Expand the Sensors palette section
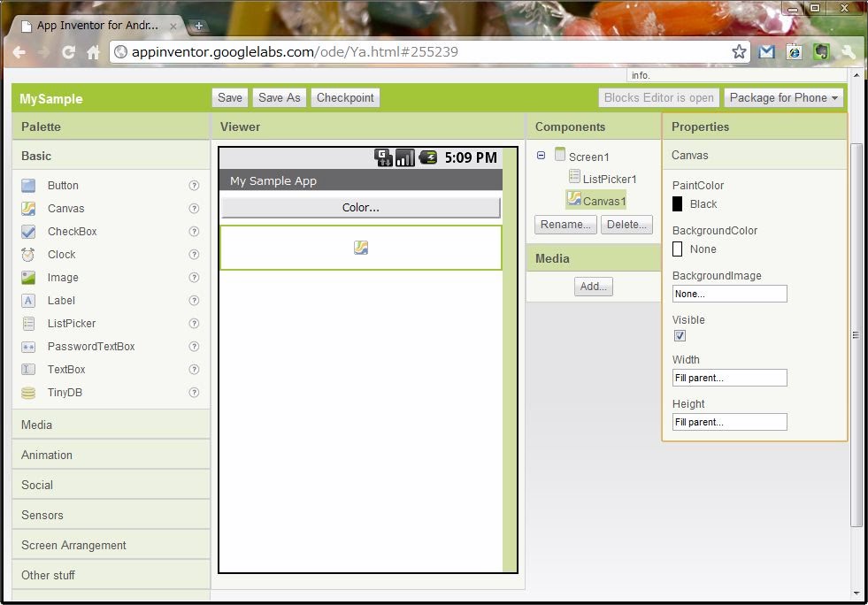This screenshot has height=605, width=868. point(42,515)
